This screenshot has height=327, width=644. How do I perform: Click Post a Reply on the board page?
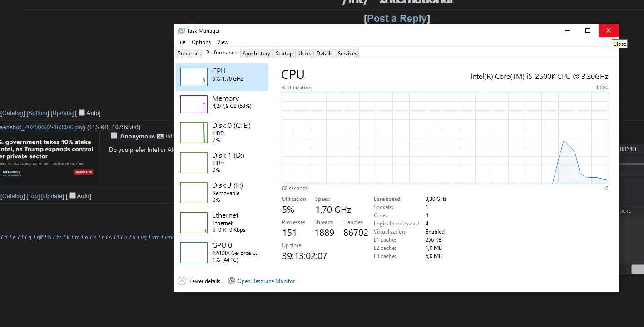[x=397, y=18]
